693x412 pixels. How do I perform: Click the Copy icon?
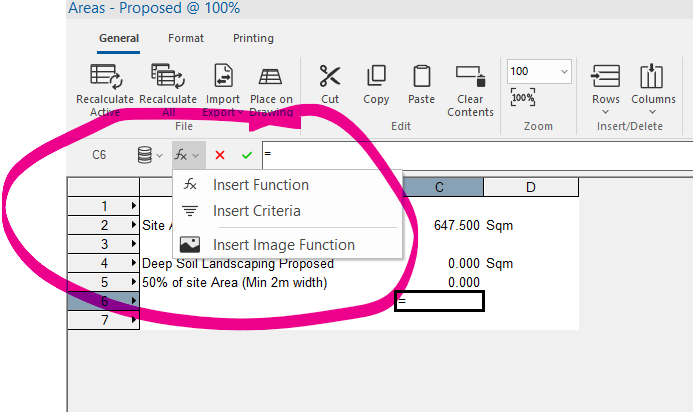(x=376, y=76)
